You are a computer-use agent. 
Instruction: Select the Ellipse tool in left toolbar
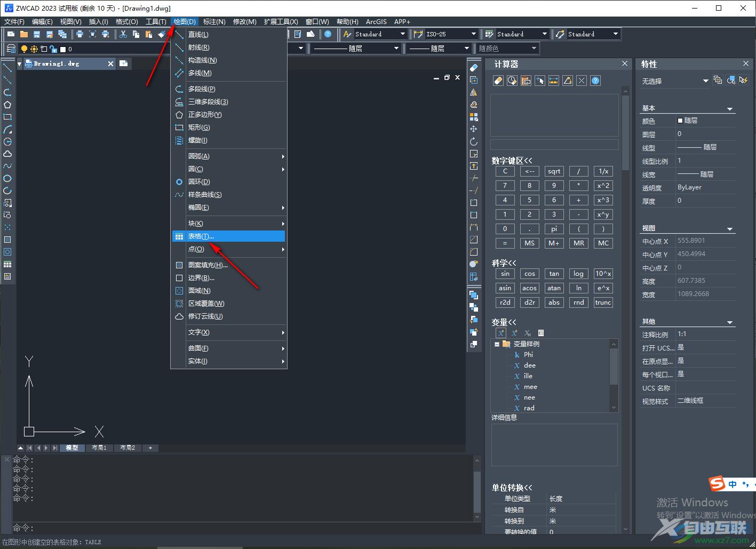(x=7, y=178)
